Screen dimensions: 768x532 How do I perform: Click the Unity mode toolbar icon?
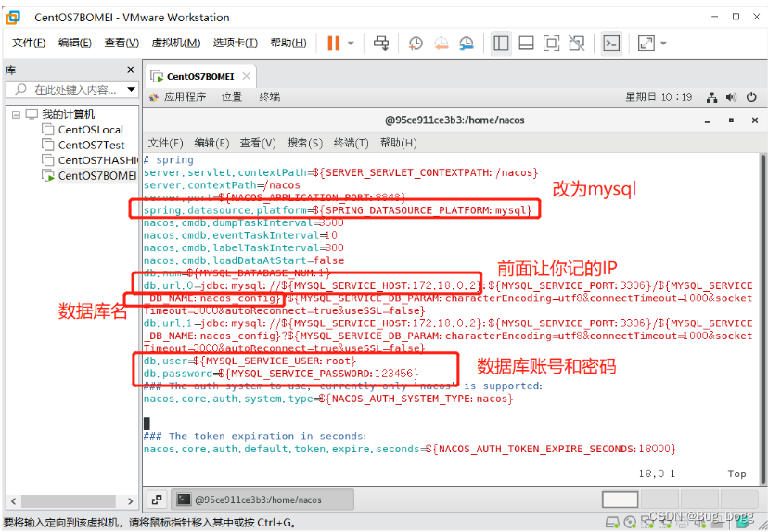tap(577, 43)
